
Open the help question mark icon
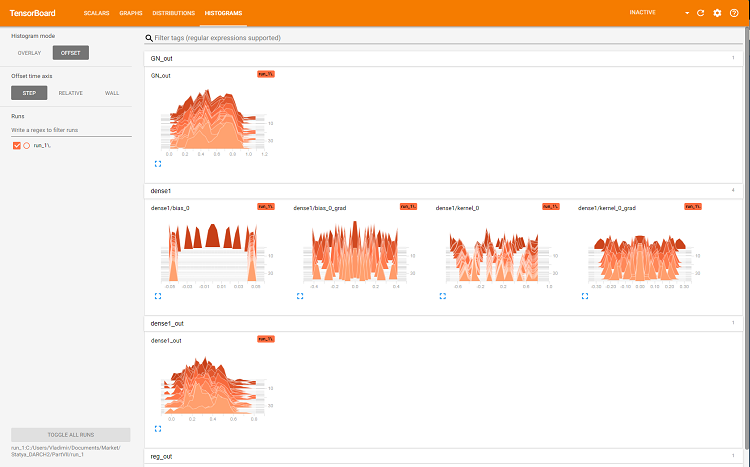[x=734, y=13]
